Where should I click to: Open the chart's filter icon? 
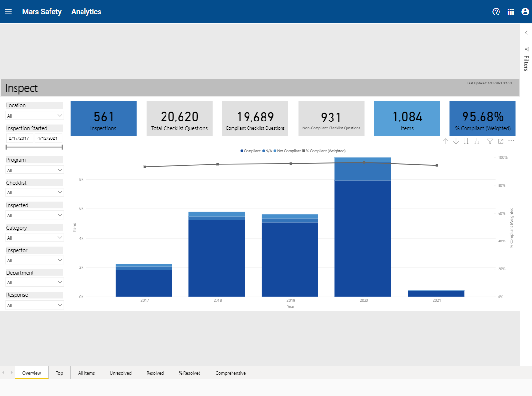click(490, 141)
